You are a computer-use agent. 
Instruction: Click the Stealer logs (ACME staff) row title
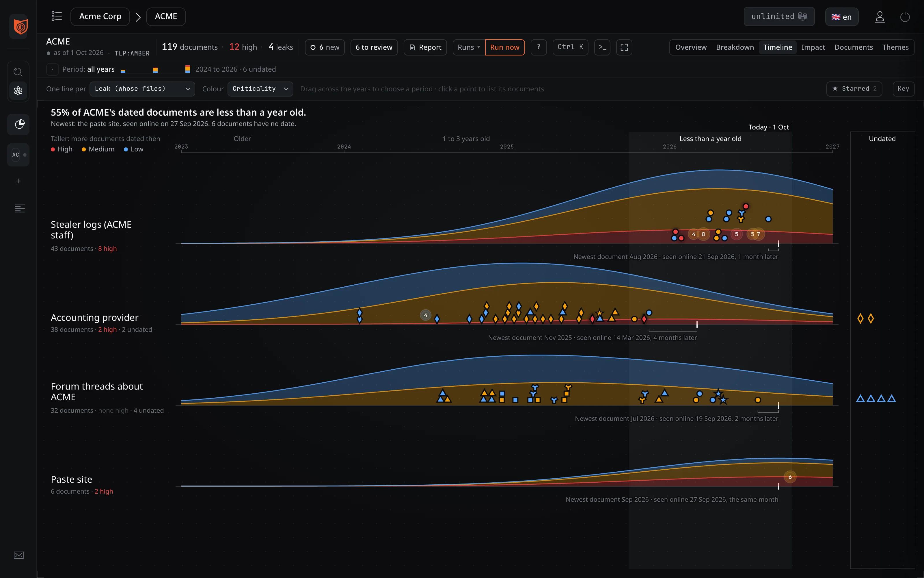coord(91,230)
